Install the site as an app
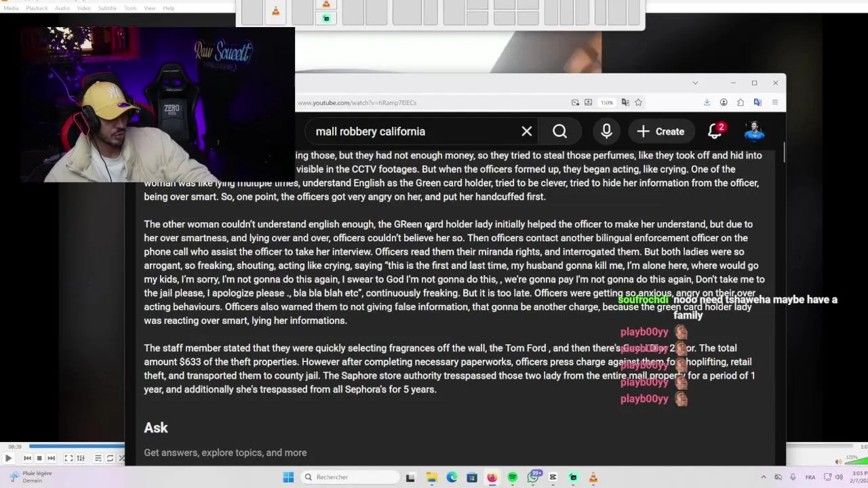 click(588, 102)
